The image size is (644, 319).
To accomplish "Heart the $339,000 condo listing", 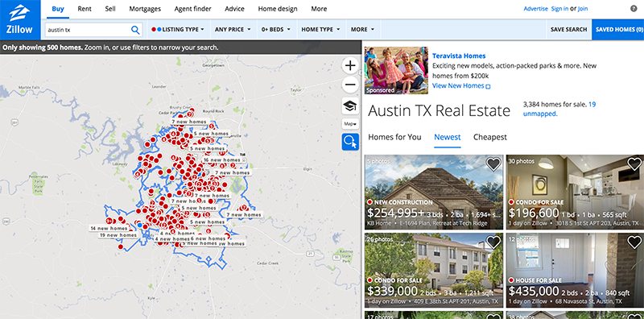I will pos(493,242).
